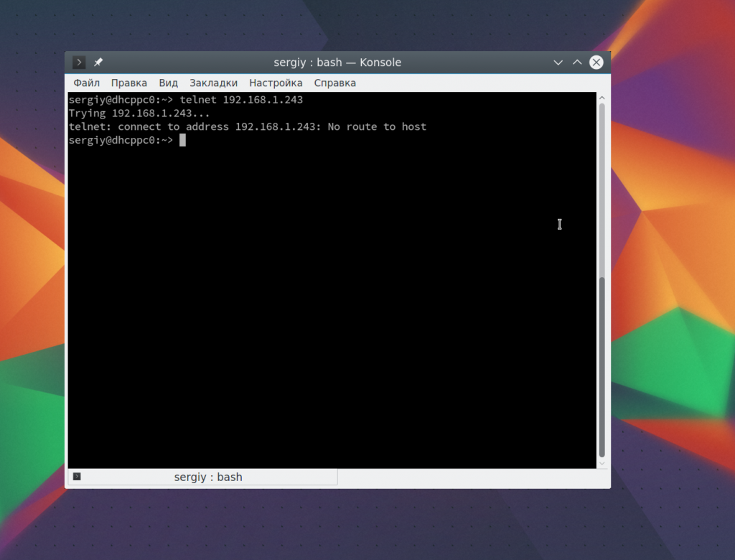This screenshot has width=735, height=560.
Task: Open the Вид menu
Action: 168,83
